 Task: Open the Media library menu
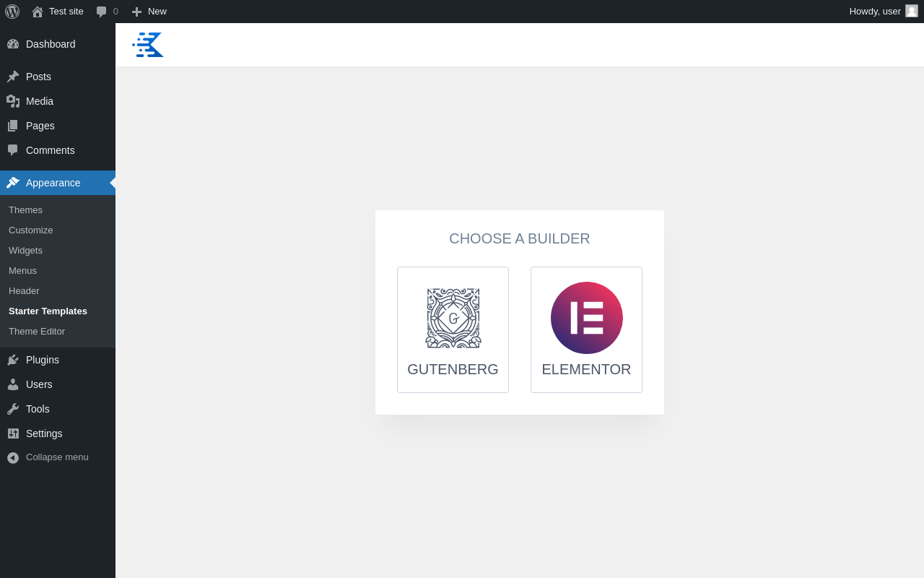(58, 101)
